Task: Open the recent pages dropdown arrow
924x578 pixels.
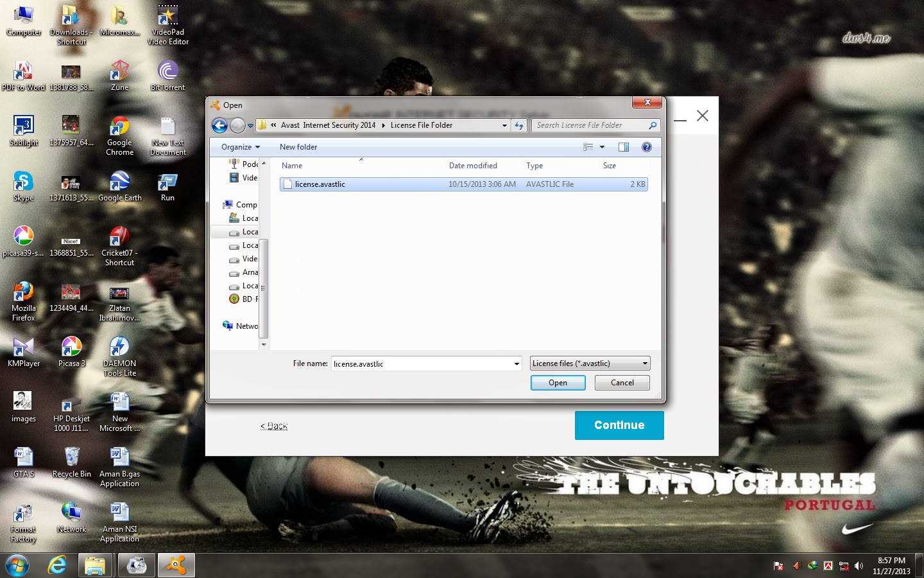Action: (x=250, y=126)
